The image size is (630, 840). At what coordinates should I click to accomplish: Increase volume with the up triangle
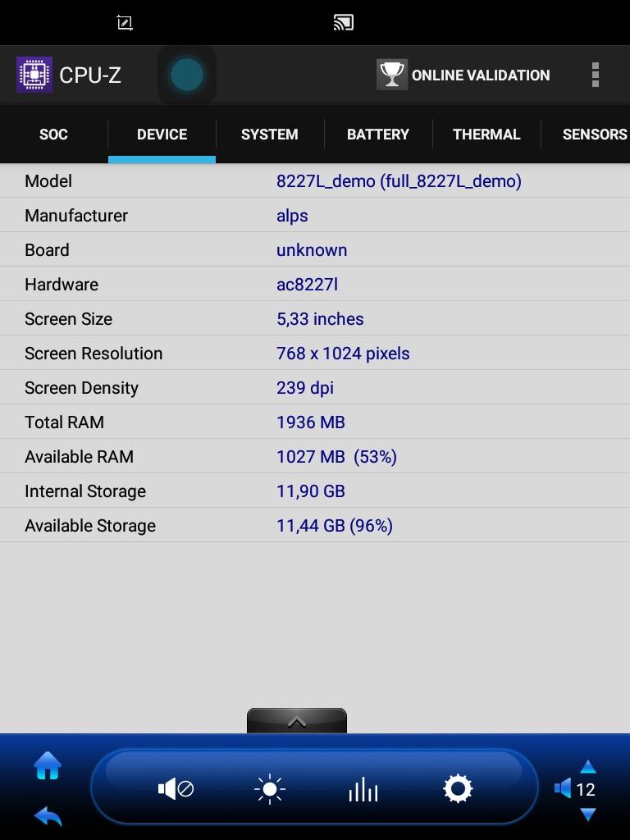[x=587, y=767]
